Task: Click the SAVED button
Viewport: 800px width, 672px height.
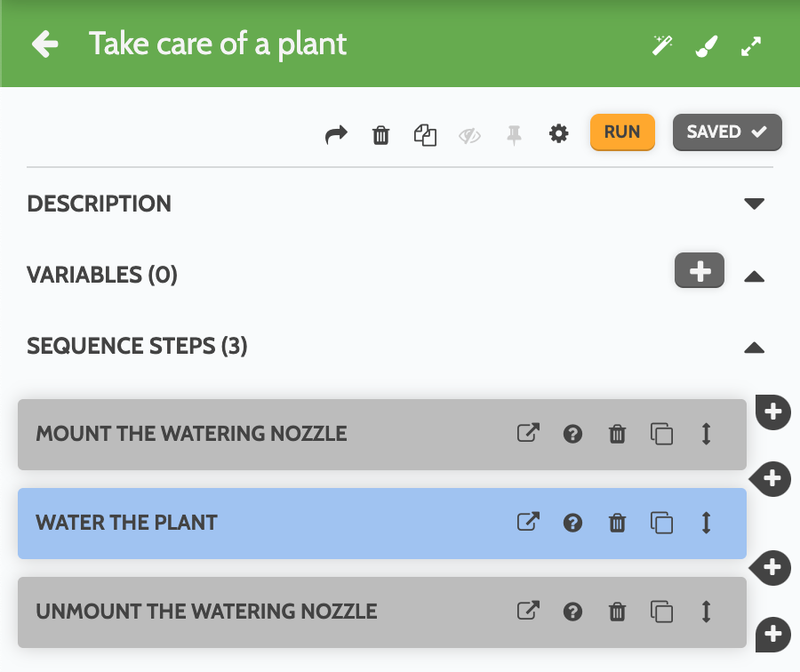Action: 726,132
